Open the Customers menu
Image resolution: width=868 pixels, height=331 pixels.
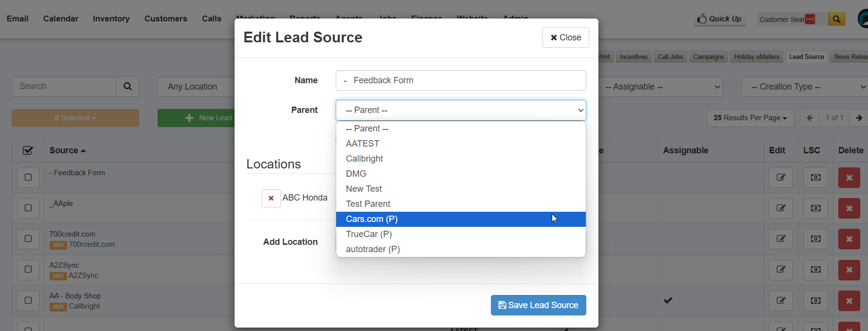click(166, 18)
